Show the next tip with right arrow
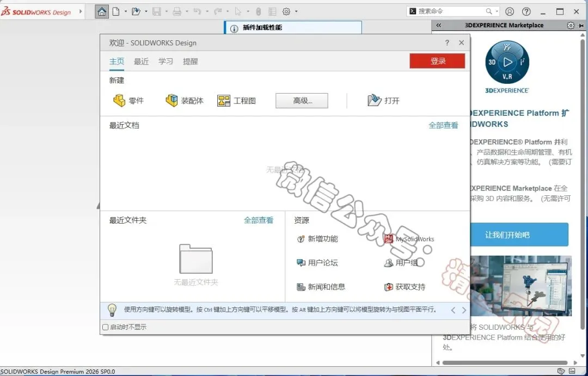Screen dimensions: 588x376 464,310
